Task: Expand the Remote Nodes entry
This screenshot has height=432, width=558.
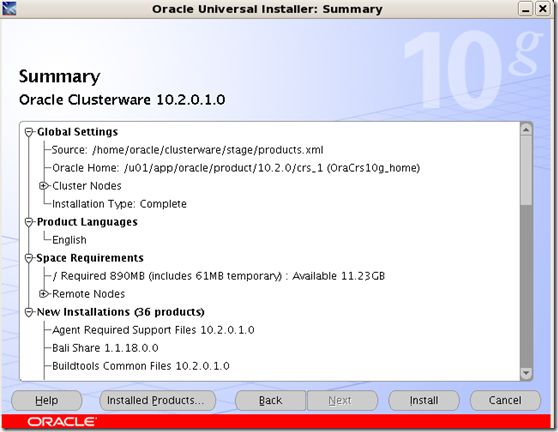Action: 43,294
